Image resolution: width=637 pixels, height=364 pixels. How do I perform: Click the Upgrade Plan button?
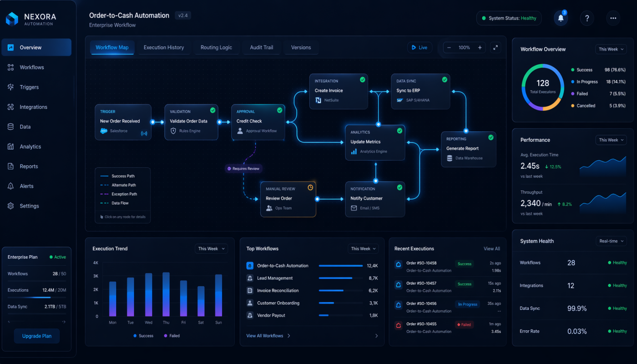(36, 336)
